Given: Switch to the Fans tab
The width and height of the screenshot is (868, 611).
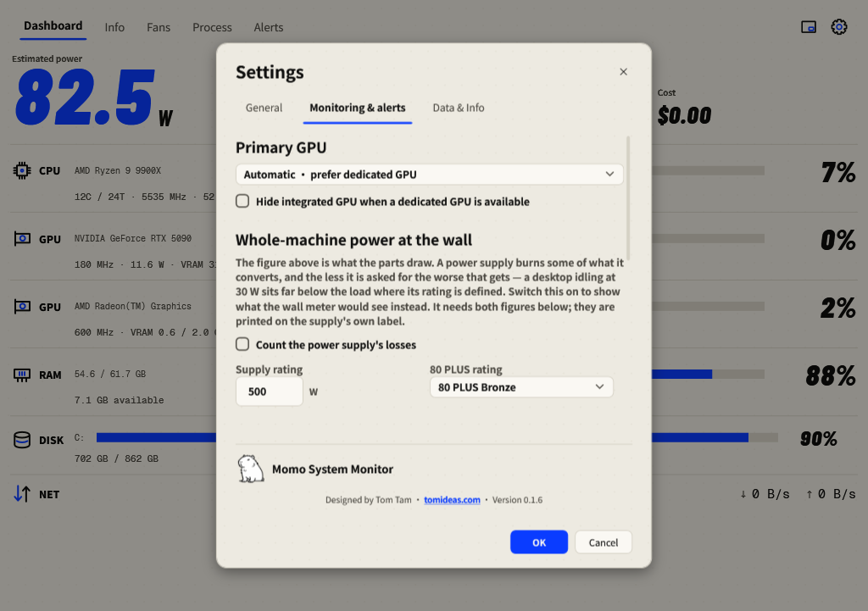Looking at the screenshot, I should (x=159, y=27).
